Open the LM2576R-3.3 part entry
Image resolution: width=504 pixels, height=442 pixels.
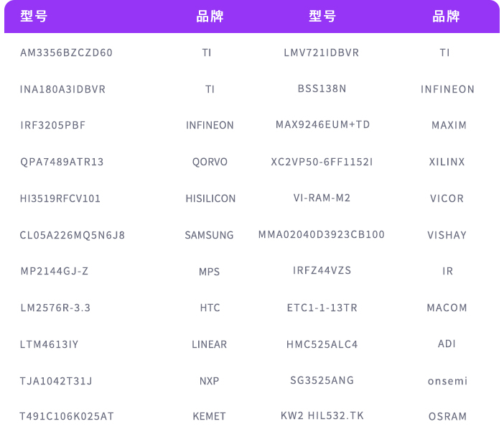(55, 308)
